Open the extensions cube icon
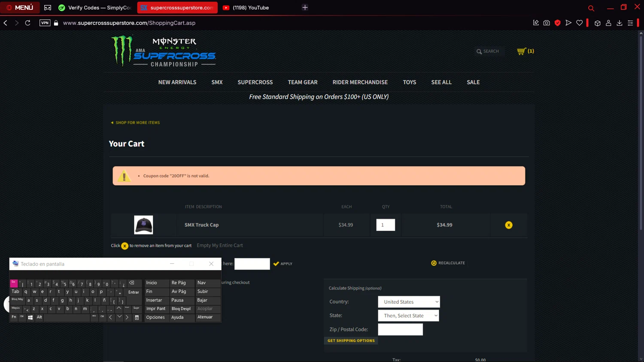 click(x=598, y=23)
